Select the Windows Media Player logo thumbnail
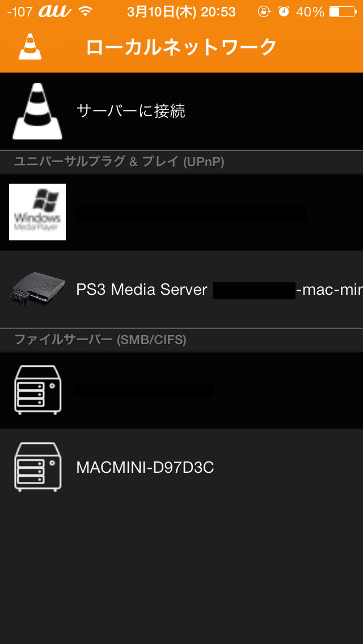 pyautogui.click(x=37, y=212)
